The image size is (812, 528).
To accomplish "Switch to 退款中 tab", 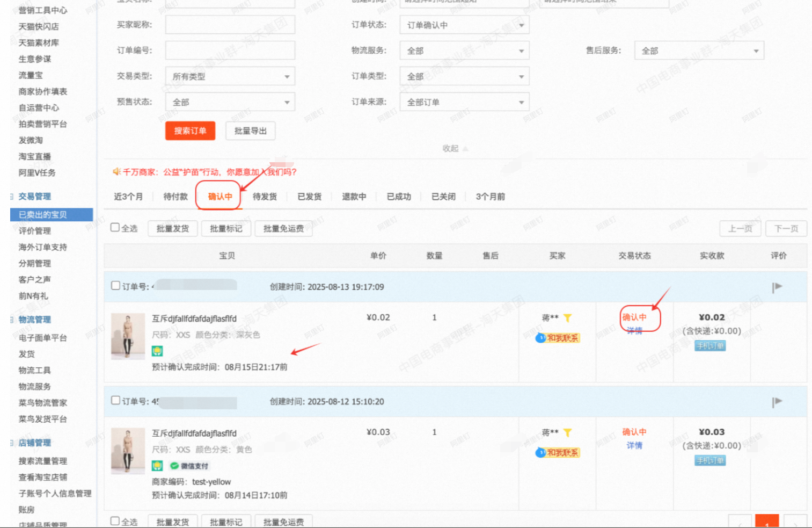I will (x=354, y=197).
